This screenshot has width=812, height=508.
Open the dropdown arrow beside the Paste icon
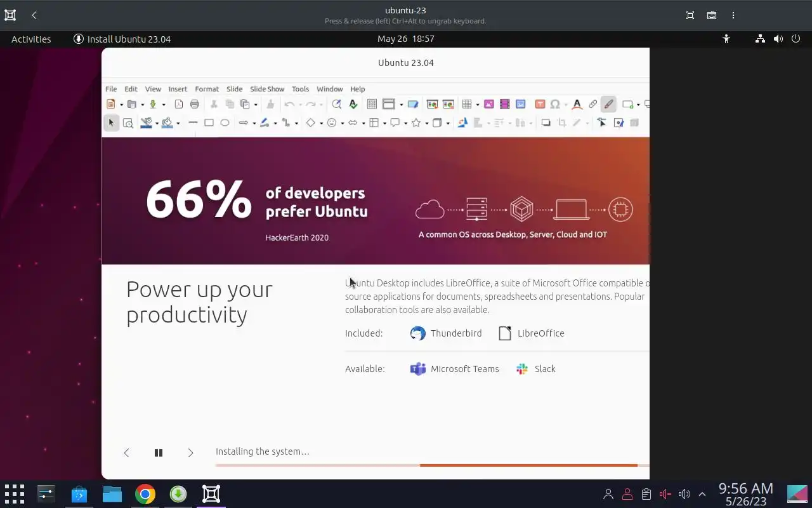[x=255, y=105]
